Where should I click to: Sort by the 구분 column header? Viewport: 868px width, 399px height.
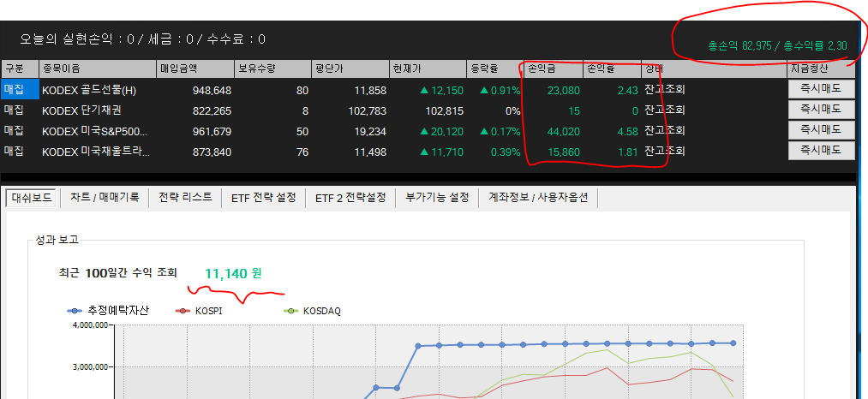pos(20,69)
